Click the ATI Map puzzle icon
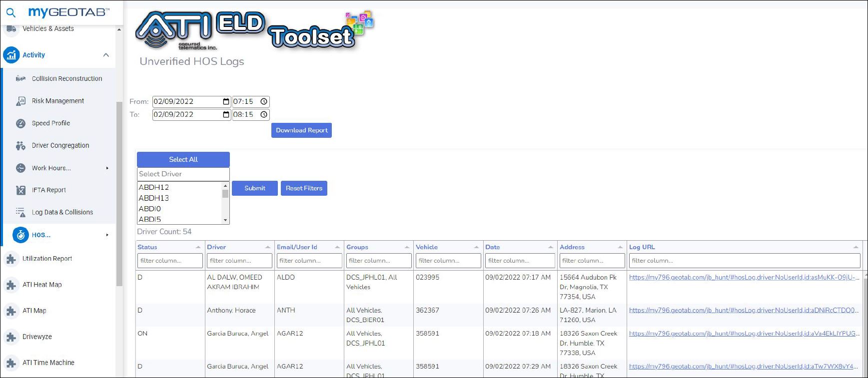 10,311
